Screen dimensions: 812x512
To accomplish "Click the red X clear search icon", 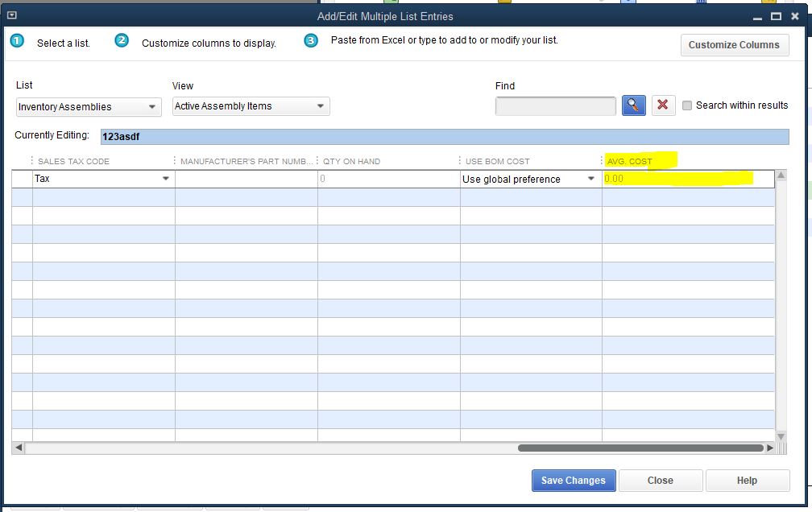I will (x=663, y=105).
